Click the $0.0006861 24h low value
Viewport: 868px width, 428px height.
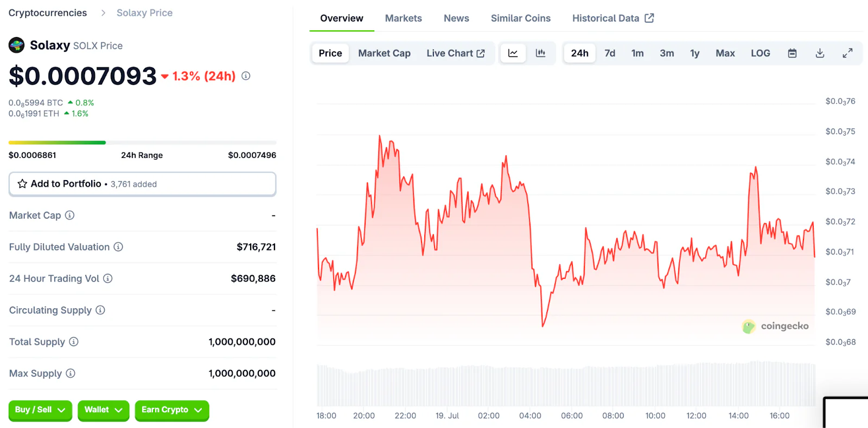[x=32, y=155]
